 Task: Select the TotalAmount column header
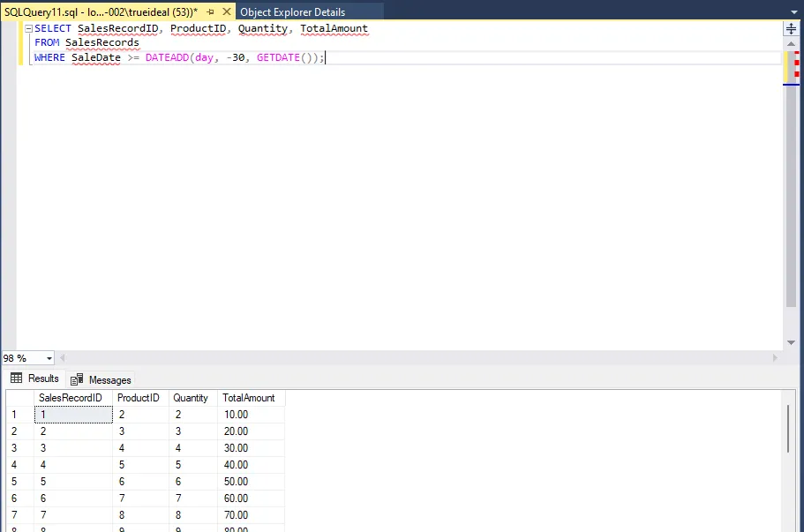(x=249, y=398)
